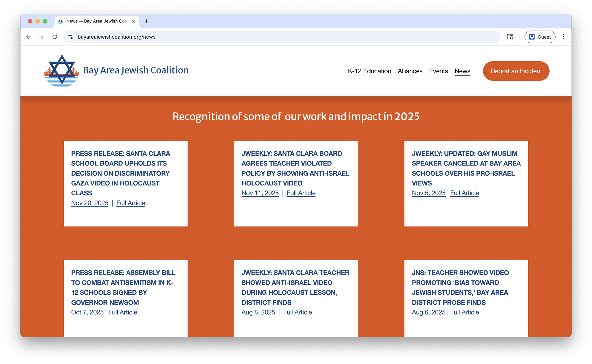Click the browser back arrow

pyautogui.click(x=28, y=37)
